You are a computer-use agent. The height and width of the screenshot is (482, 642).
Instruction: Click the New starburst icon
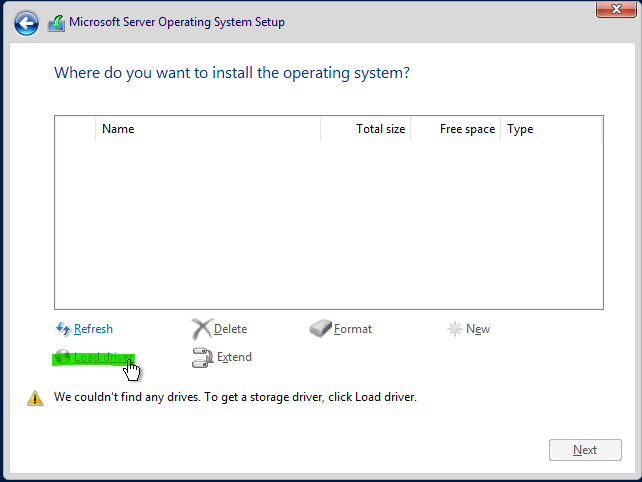[454, 329]
